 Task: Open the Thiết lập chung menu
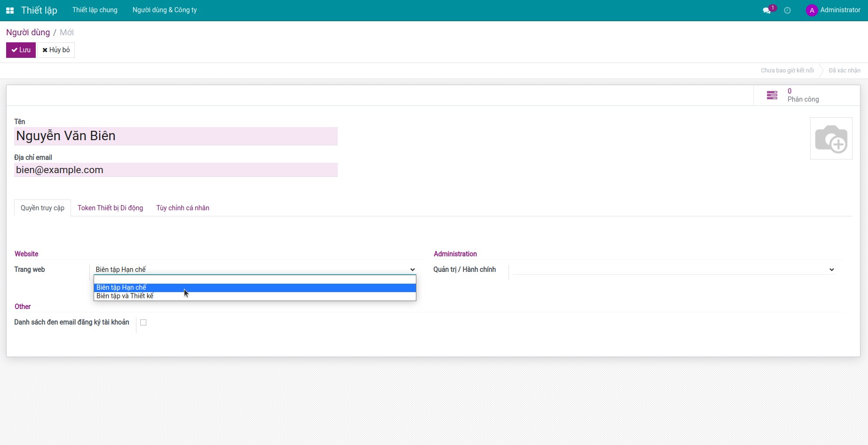click(x=95, y=10)
